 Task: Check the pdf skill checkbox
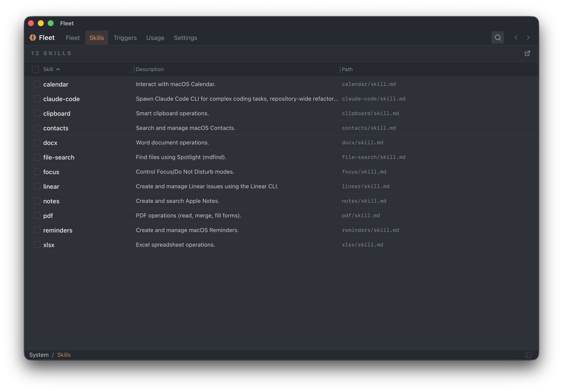[x=37, y=216]
